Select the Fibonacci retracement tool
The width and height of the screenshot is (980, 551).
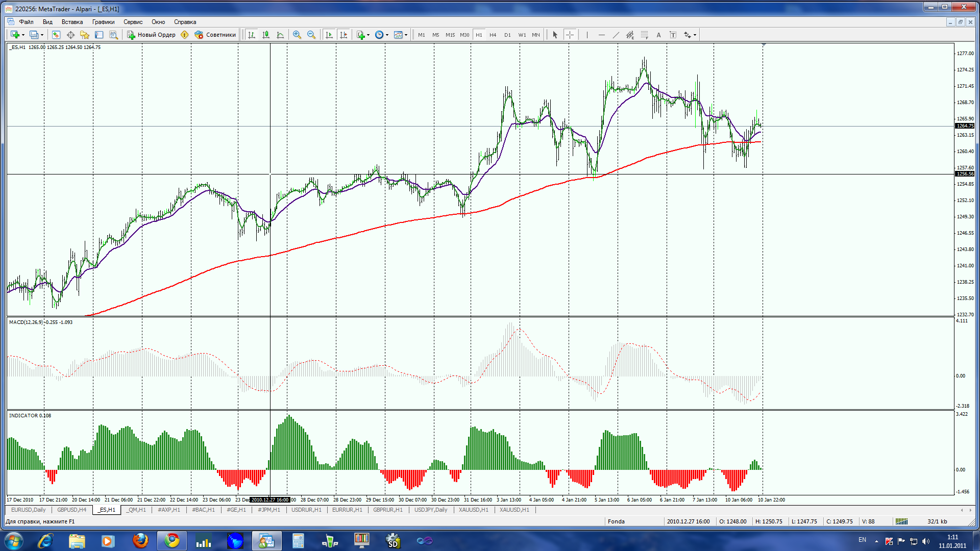[x=644, y=35]
